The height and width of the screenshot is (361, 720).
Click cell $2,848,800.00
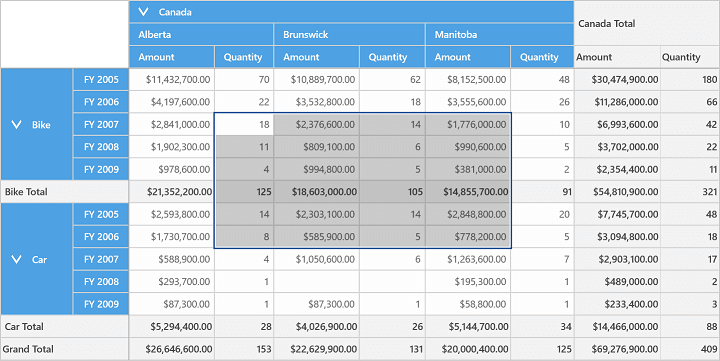click(x=468, y=214)
